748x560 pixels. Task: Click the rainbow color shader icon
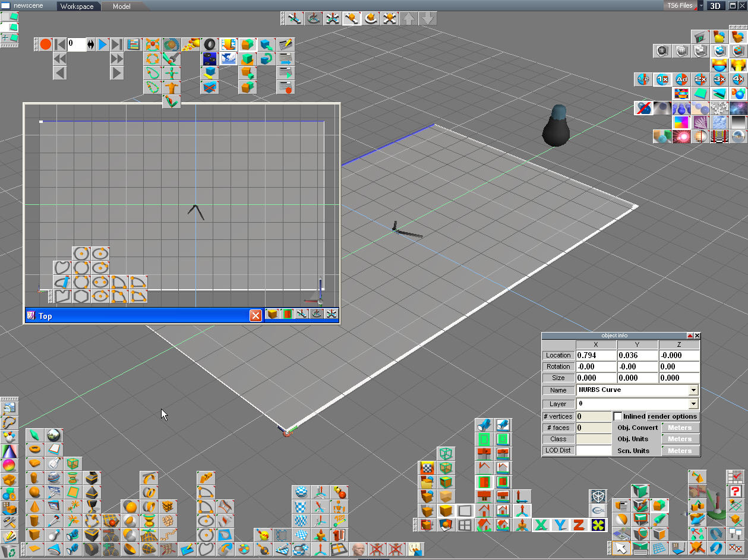pos(681,122)
